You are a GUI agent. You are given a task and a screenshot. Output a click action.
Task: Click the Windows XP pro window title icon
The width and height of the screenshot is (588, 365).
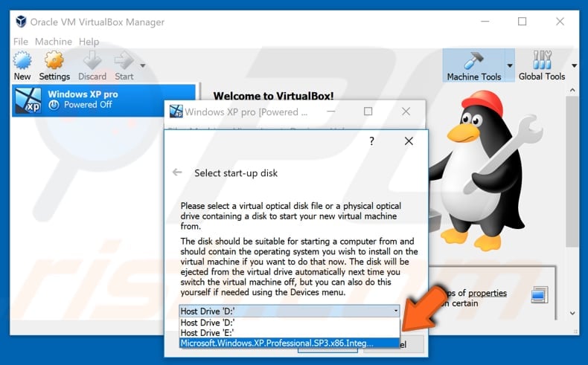pyautogui.click(x=176, y=112)
